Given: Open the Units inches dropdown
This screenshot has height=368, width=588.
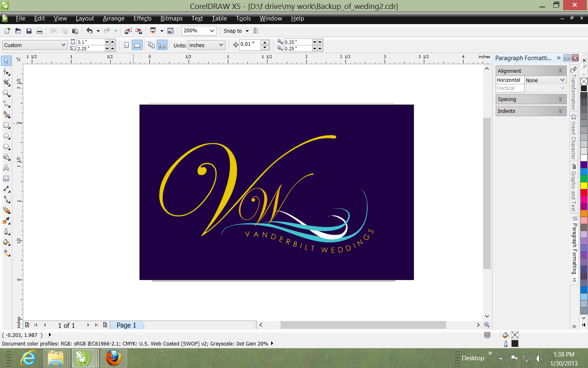Looking at the screenshot, I should (221, 45).
